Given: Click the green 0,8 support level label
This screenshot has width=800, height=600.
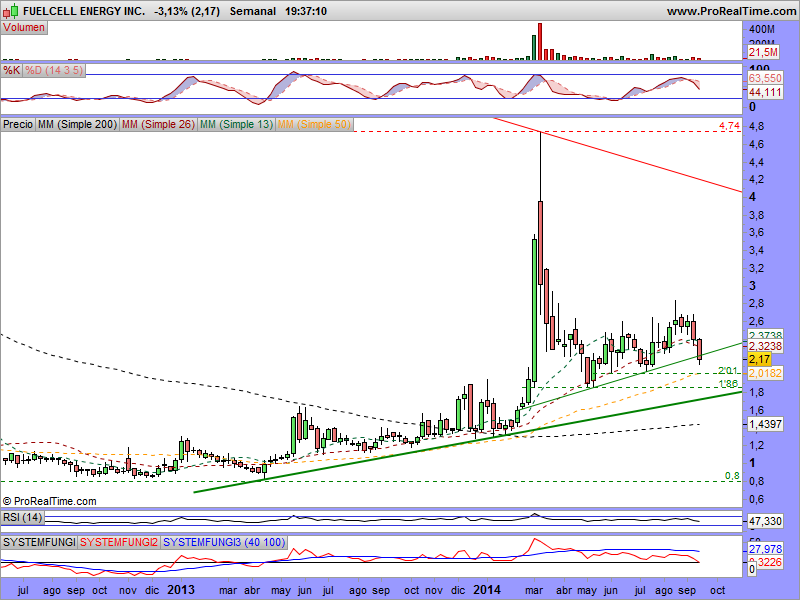Looking at the screenshot, I should [x=732, y=476].
